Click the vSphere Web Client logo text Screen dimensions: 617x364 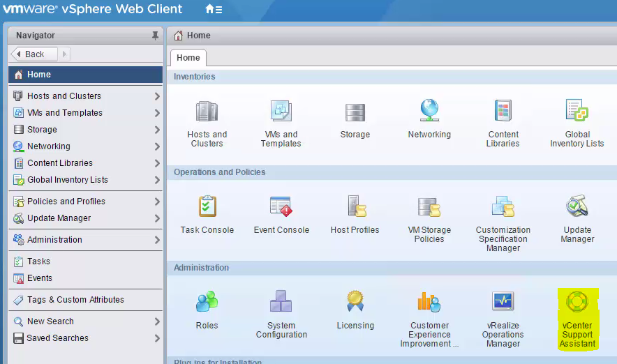92,8
